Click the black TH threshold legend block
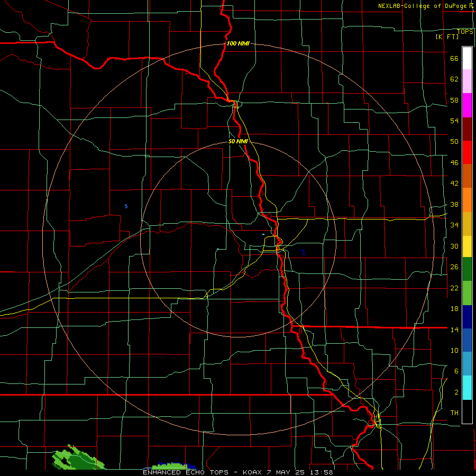This screenshot has height=476, width=476. (x=467, y=411)
